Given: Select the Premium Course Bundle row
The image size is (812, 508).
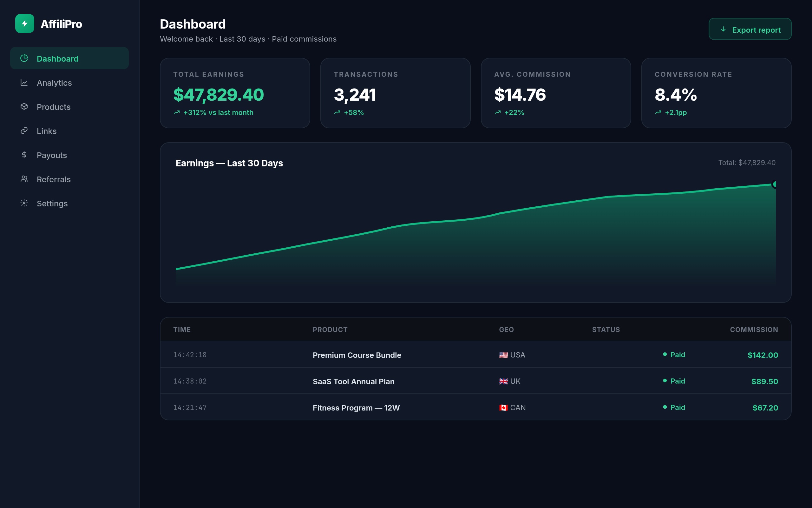Looking at the screenshot, I should 475,355.
